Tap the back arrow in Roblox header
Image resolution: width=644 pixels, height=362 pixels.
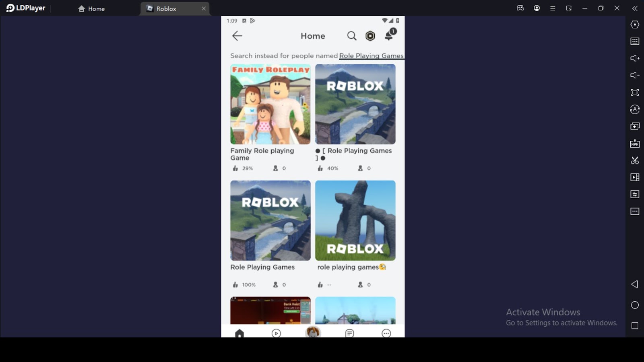point(237,36)
